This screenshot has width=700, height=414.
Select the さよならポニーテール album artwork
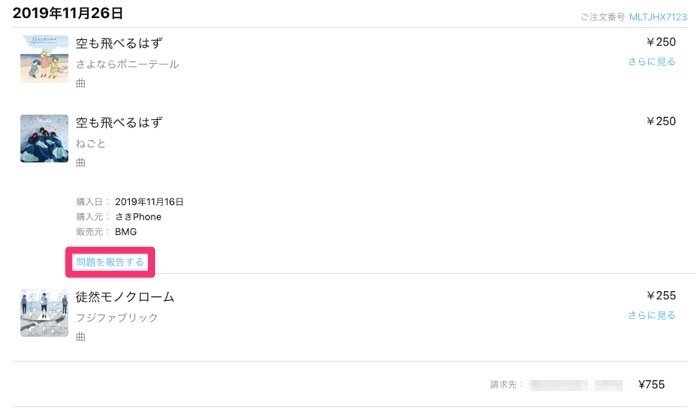(x=44, y=59)
